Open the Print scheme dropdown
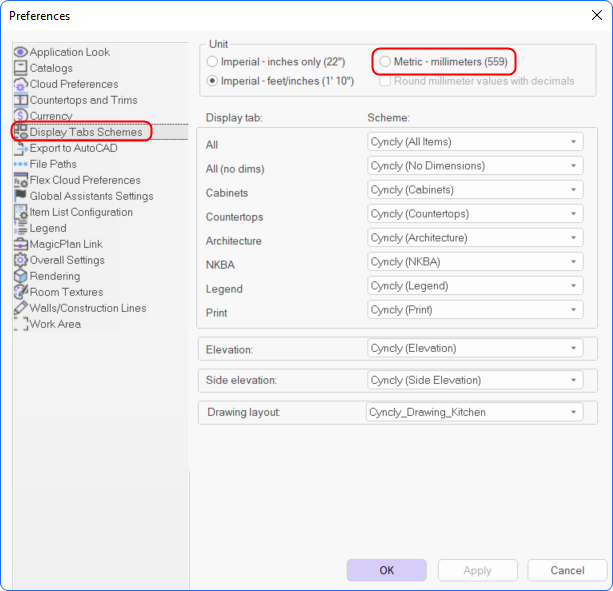The image size is (613, 591). [x=475, y=310]
